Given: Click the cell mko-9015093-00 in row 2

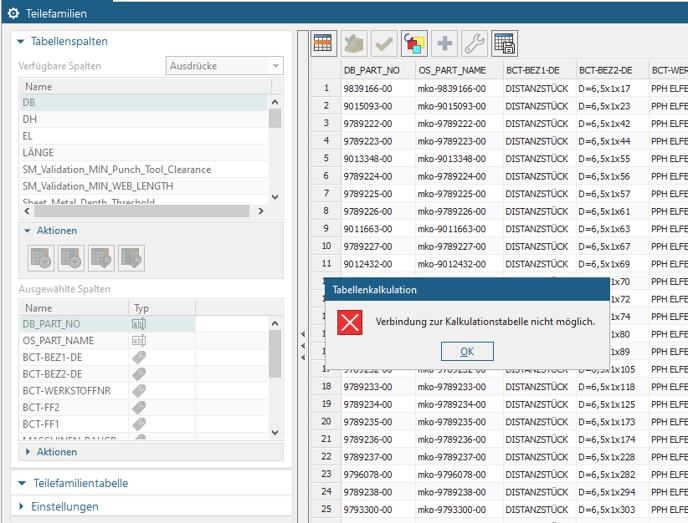Looking at the screenshot, I should (x=459, y=106).
